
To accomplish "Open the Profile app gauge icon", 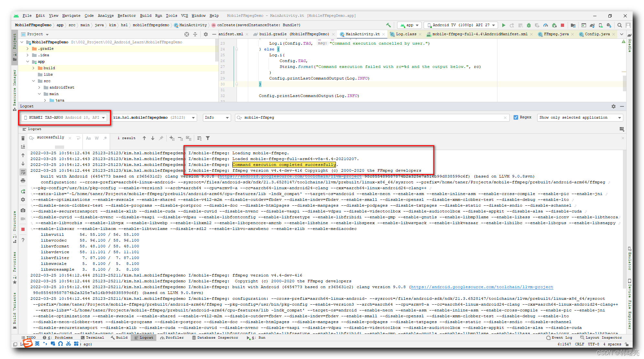I will pos(546,25).
